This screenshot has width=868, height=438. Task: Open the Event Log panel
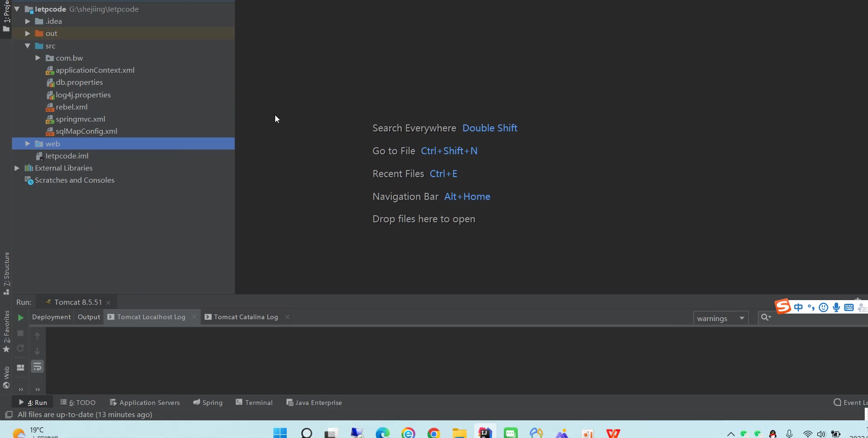click(850, 403)
